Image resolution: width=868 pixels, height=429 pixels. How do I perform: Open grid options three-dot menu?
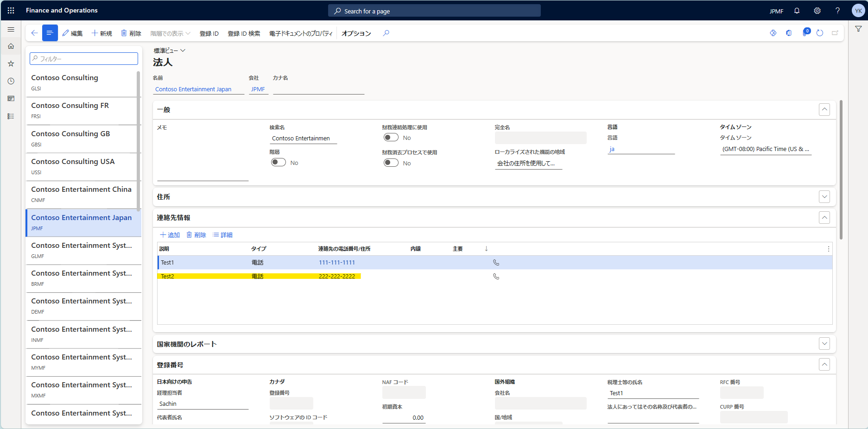(x=828, y=249)
